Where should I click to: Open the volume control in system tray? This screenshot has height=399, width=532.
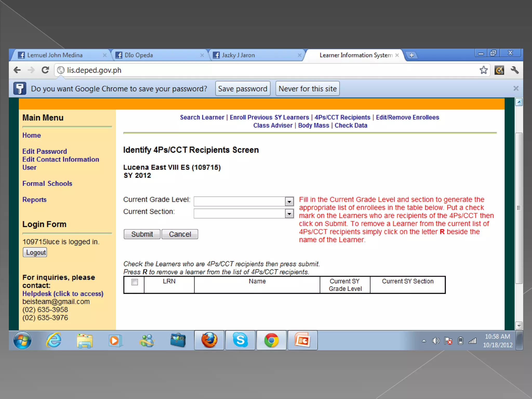pos(436,341)
